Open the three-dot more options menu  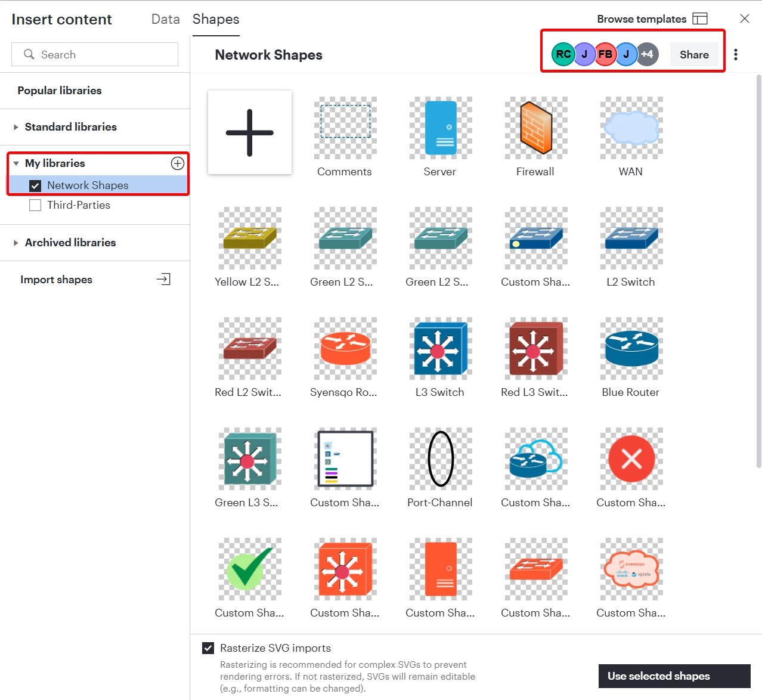pyautogui.click(x=736, y=54)
